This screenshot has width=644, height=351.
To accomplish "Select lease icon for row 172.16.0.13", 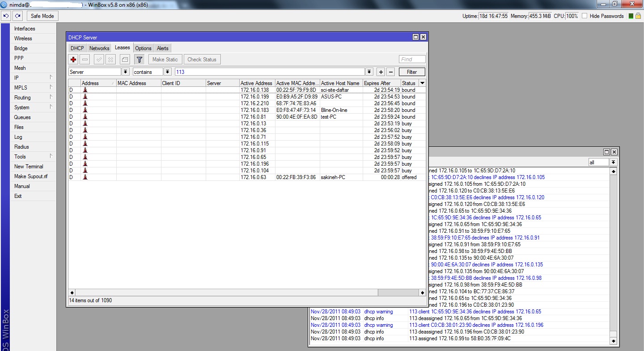I will (85, 124).
